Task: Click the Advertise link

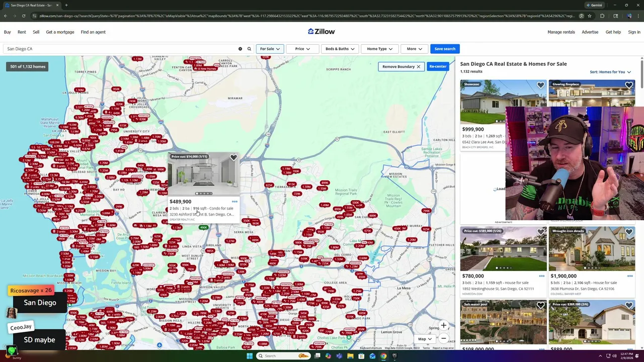Action: coord(590,32)
